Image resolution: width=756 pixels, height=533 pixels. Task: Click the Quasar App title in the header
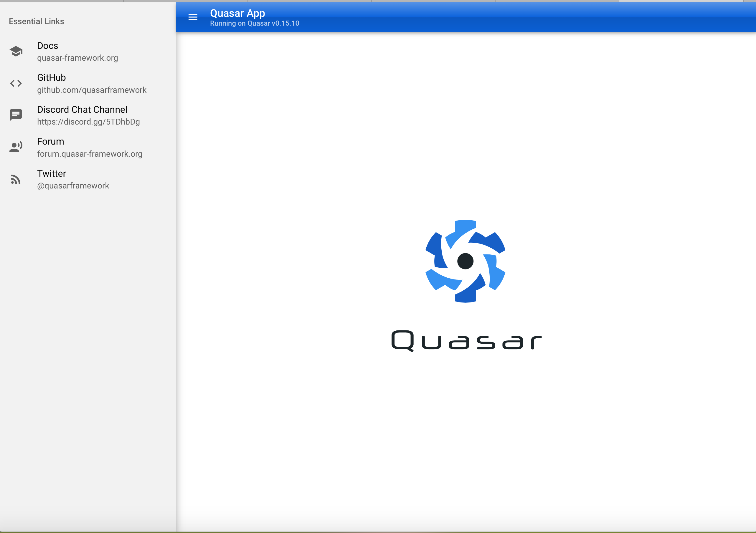click(238, 13)
